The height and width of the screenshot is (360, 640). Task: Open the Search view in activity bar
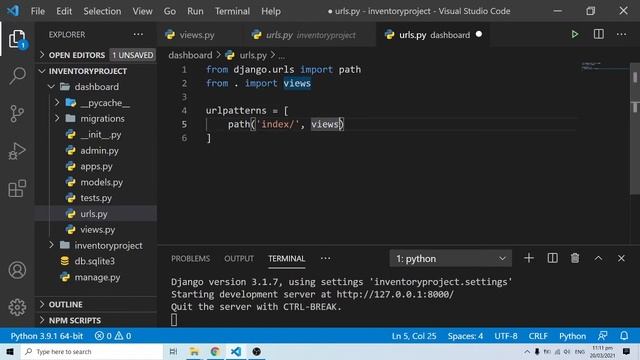click(17, 76)
